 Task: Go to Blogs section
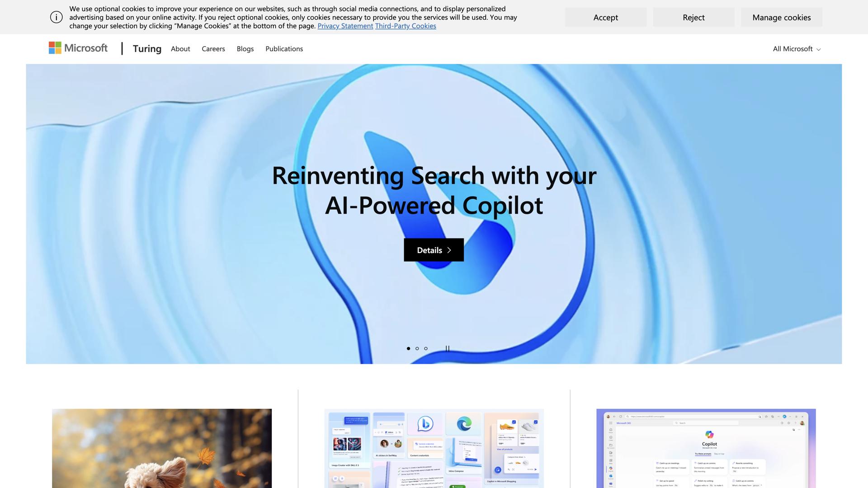tap(245, 49)
